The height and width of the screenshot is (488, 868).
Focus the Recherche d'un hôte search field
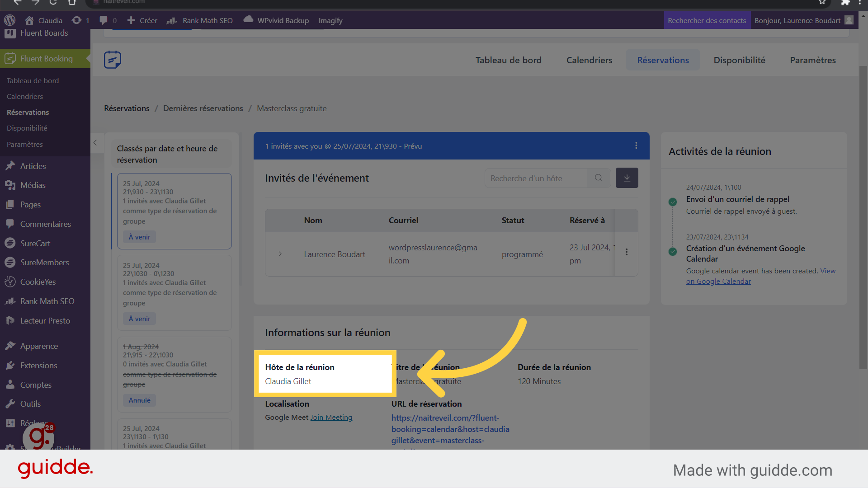click(x=536, y=178)
